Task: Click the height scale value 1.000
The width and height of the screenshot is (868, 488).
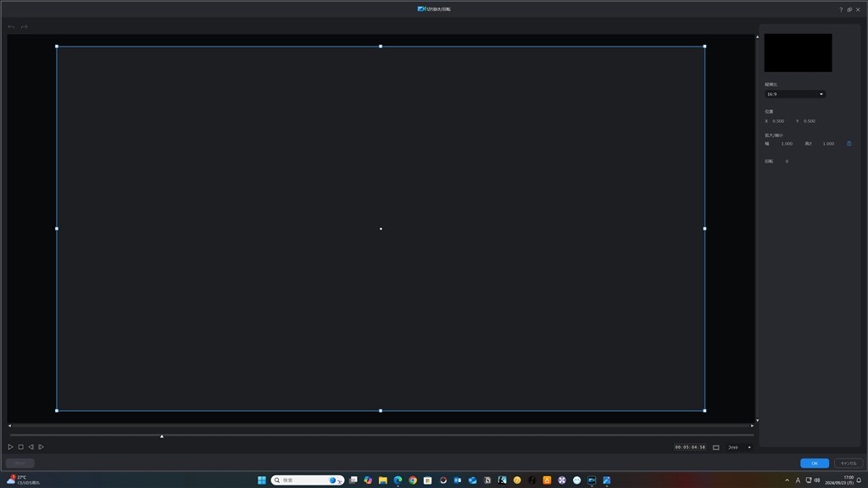Action: coord(828,144)
